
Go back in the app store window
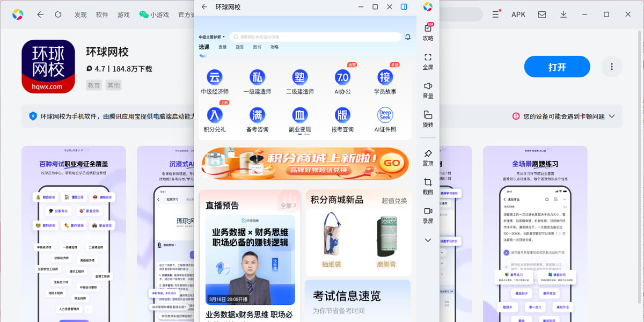[40, 14]
